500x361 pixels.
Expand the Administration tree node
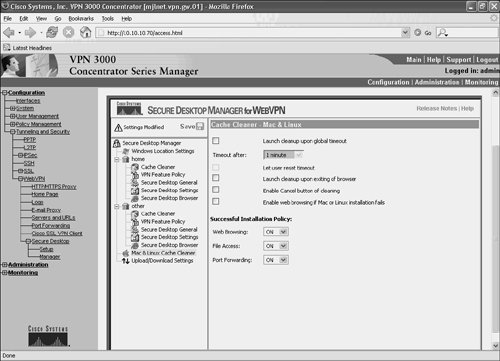point(5,265)
